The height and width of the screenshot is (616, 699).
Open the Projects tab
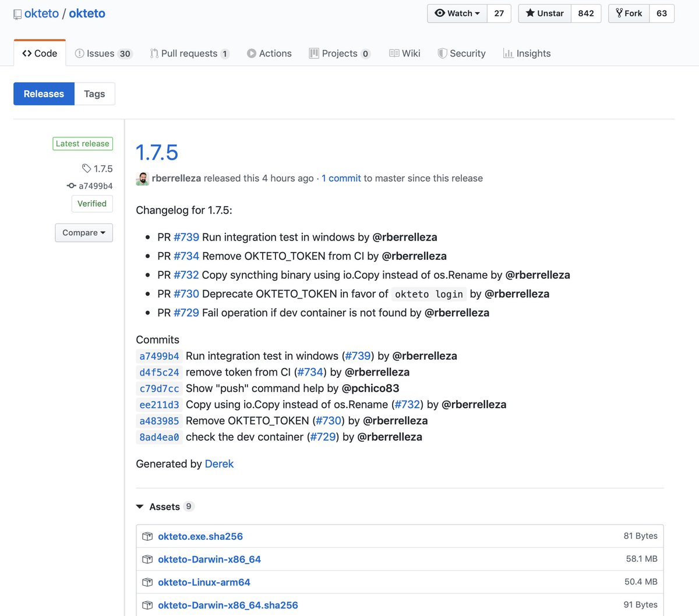(x=340, y=54)
